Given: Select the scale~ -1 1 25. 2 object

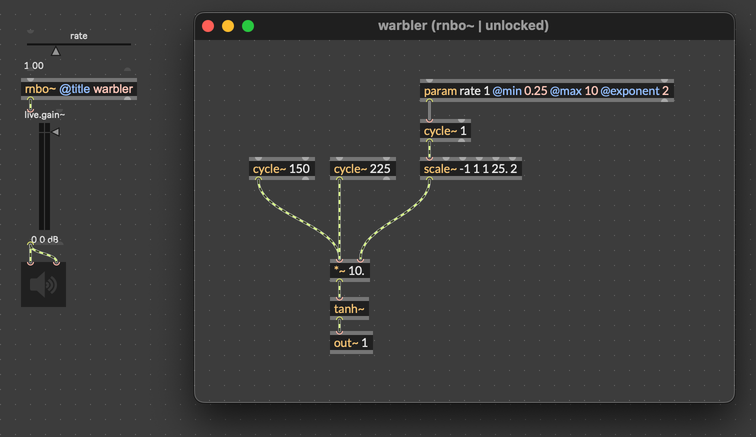Looking at the screenshot, I should point(471,169).
